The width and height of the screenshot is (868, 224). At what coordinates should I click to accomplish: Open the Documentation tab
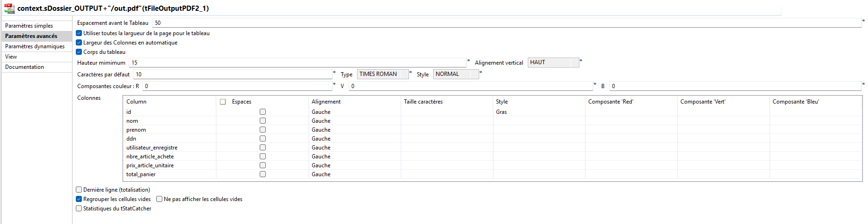tap(24, 67)
